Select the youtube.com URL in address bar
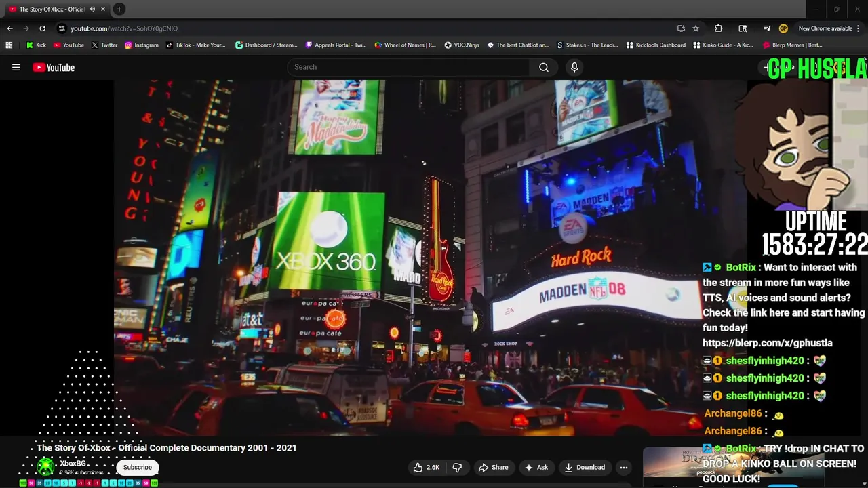This screenshot has height=488, width=868. 124,28
